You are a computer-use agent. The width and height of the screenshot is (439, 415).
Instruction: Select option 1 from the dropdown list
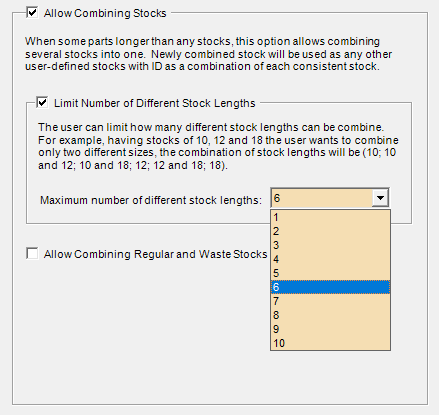coord(330,217)
